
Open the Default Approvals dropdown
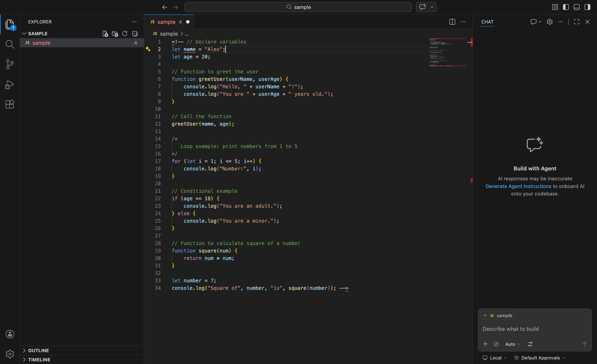(x=540, y=358)
